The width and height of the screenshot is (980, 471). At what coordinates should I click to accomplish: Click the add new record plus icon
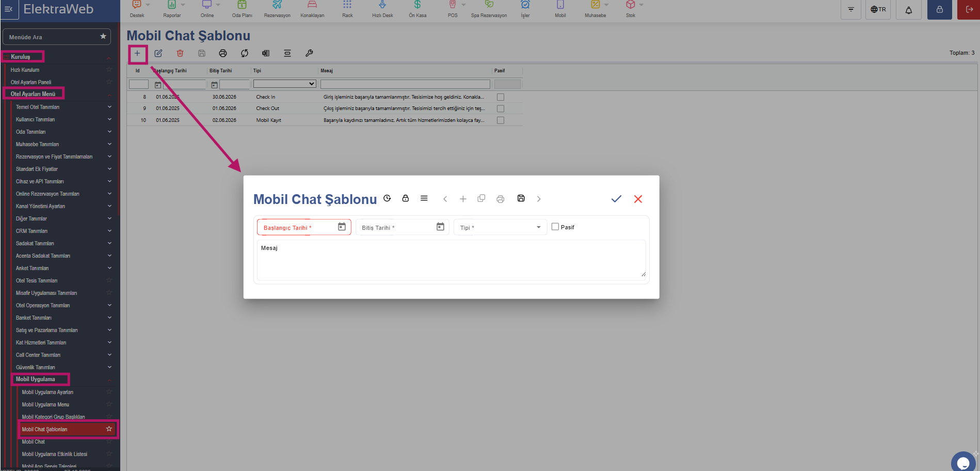[x=137, y=53]
